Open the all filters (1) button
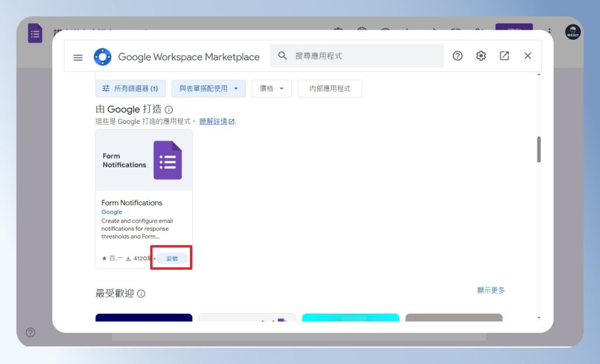This screenshot has height=364, width=600. pos(131,89)
